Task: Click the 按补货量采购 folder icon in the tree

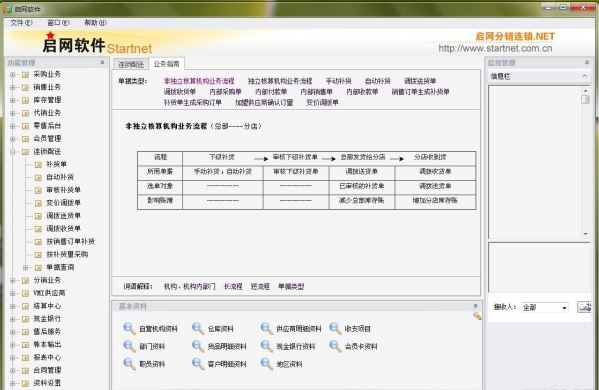Action: point(38,255)
